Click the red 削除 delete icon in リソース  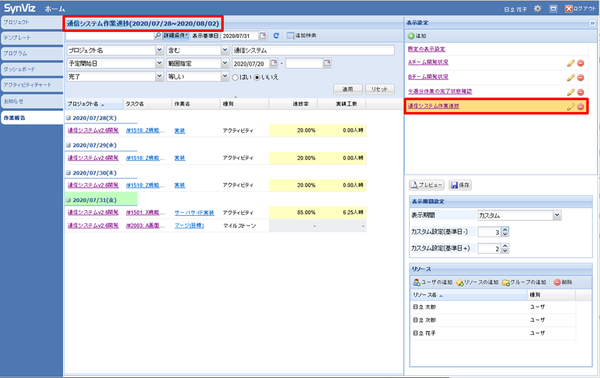point(557,282)
